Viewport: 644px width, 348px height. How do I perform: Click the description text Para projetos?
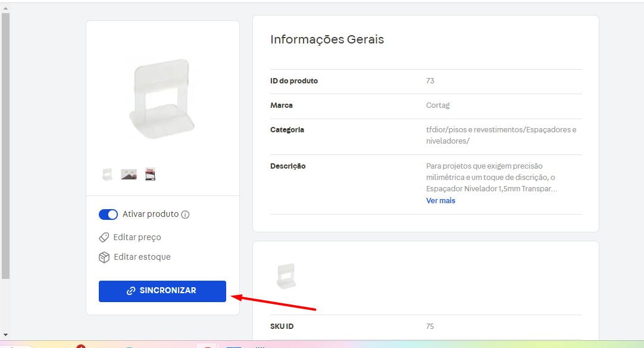tap(492, 178)
